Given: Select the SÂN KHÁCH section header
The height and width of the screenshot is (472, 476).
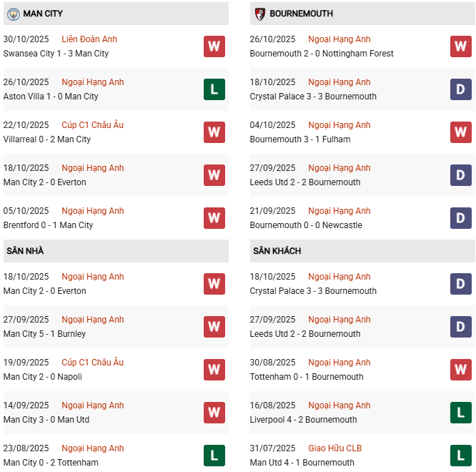Looking at the screenshot, I should (277, 251).
